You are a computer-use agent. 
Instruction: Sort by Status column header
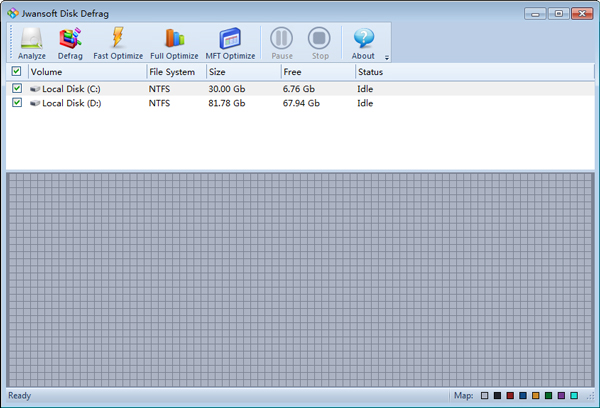click(475, 72)
